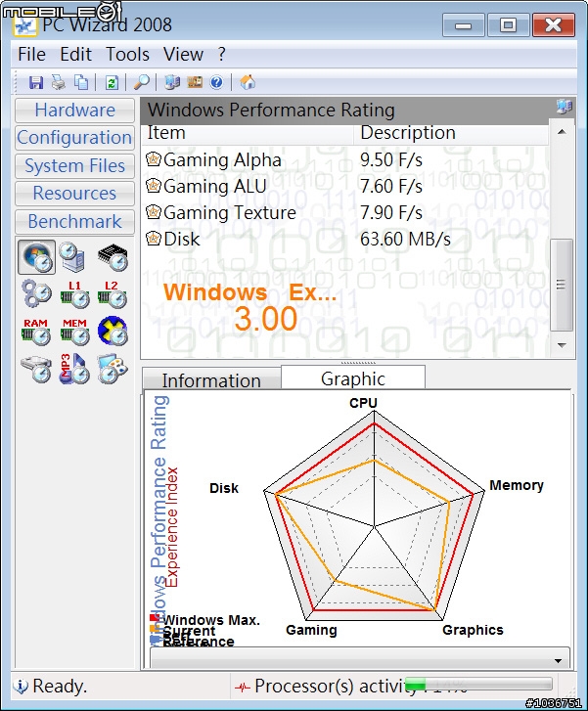Image resolution: width=588 pixels, height=711 pixels.
Task: Open the File menu
Action: (x=31, y=55)
